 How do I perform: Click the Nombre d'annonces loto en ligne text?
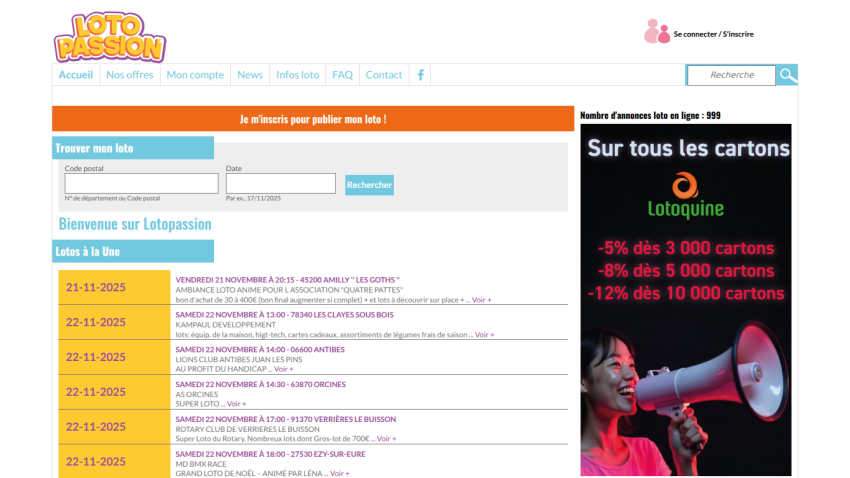[651, 115]
